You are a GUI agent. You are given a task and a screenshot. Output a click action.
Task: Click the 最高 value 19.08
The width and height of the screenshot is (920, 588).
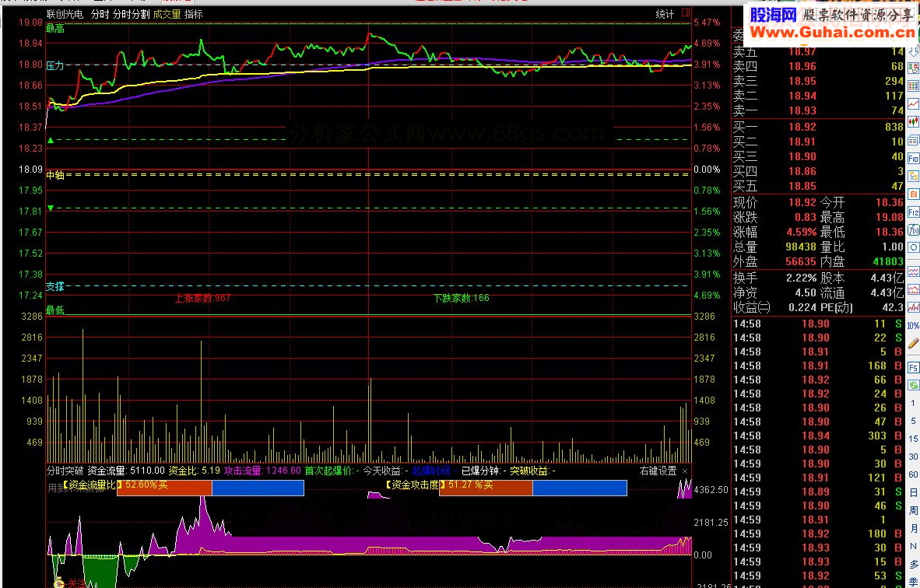(890, 217)
